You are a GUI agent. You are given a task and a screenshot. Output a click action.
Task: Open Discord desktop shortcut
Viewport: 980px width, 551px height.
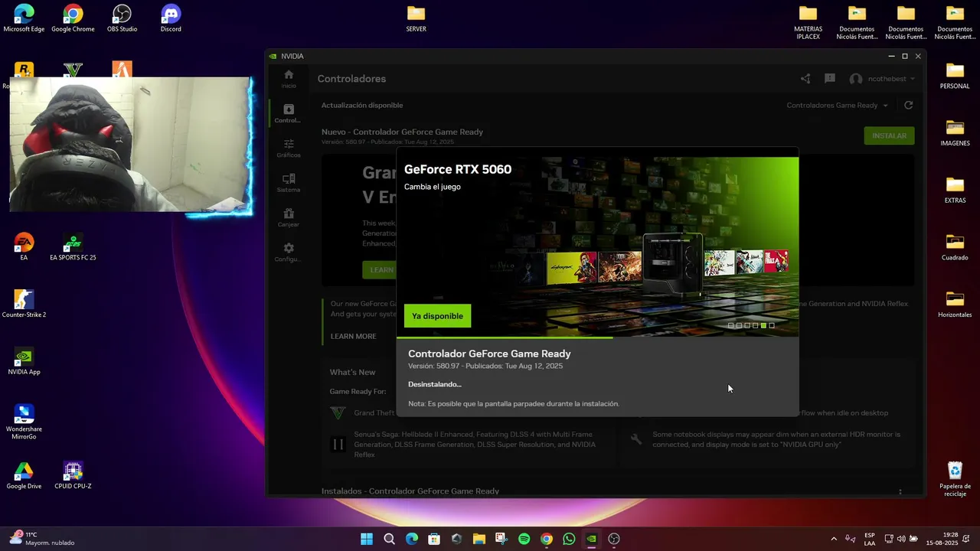click(171, 18)
